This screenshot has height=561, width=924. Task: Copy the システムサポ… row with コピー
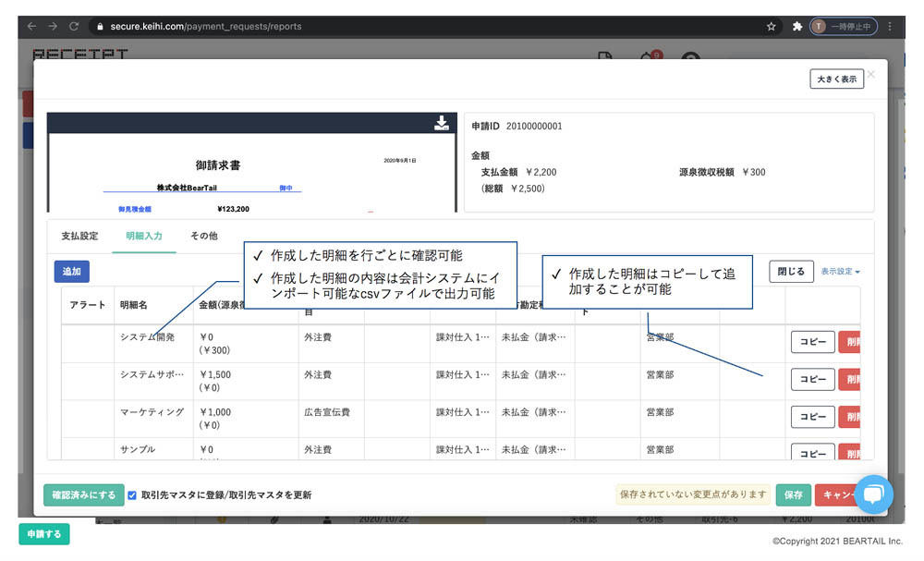(812, 380)
